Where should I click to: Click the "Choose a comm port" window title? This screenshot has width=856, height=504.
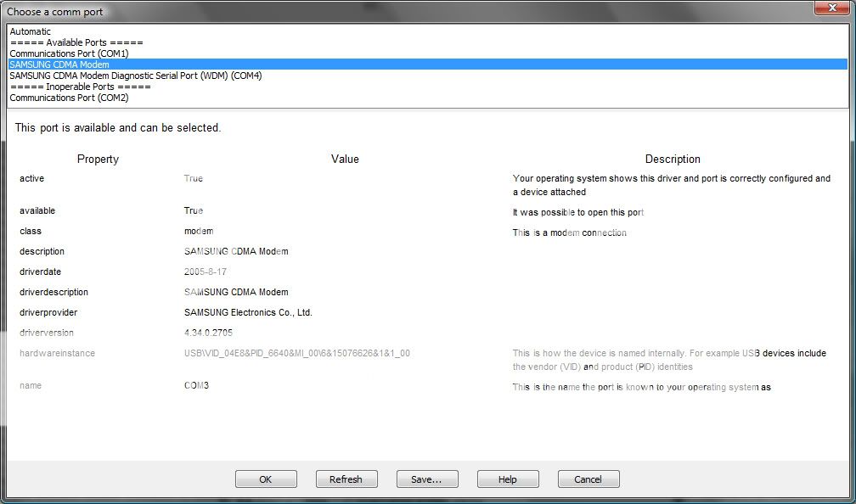pyautogui.click(x=54, y=12)
